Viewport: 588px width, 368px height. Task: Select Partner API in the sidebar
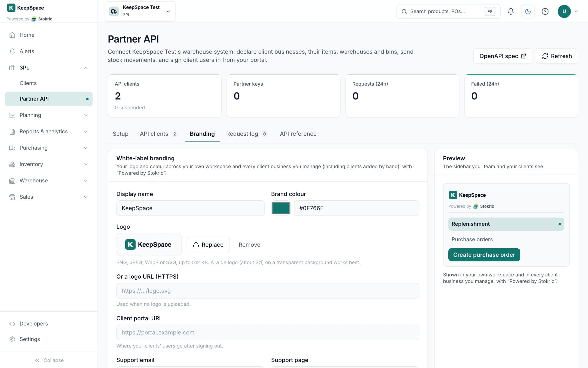49,99
